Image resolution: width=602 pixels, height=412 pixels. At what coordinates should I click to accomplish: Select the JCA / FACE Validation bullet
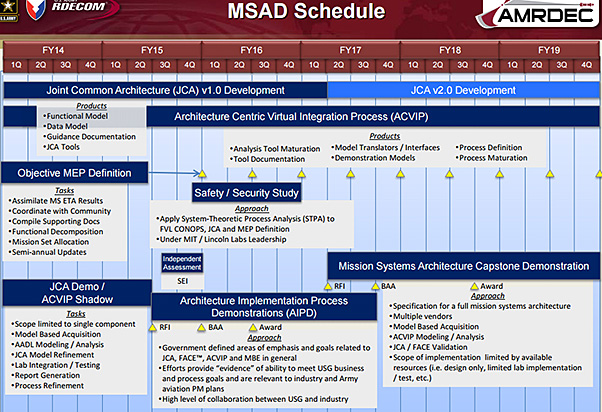tap(428, 347)
